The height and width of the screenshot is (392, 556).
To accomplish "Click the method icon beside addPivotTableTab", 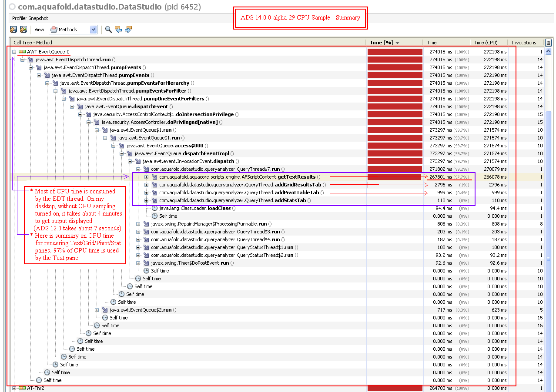I will click(154, 193).
